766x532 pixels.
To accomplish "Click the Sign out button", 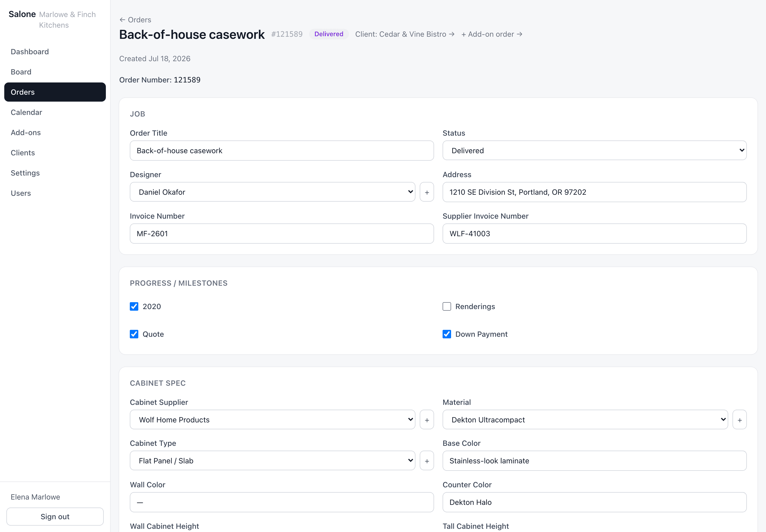I will pyautogui.click(x=55, y=517).
